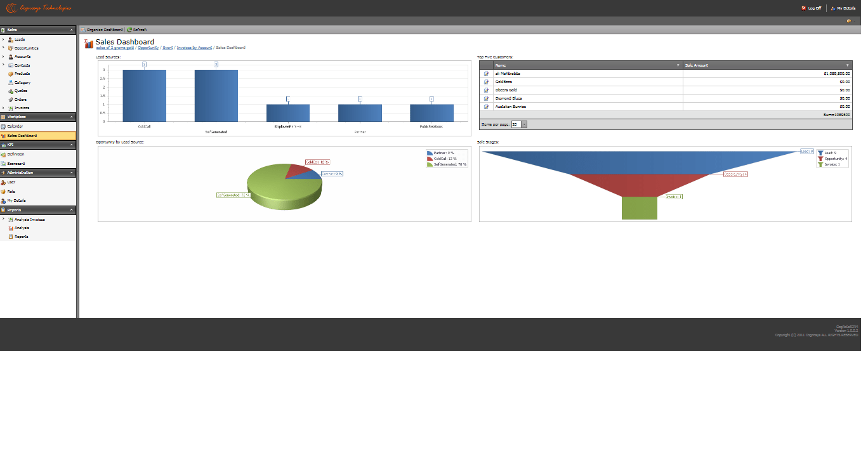Open the Name column filter dropdown arrow
The height and width of the screenshot is (453, 868).
coord(678,65)
